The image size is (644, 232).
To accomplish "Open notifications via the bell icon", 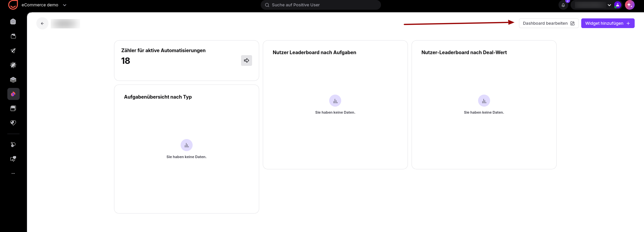I will tap(563, 5).
